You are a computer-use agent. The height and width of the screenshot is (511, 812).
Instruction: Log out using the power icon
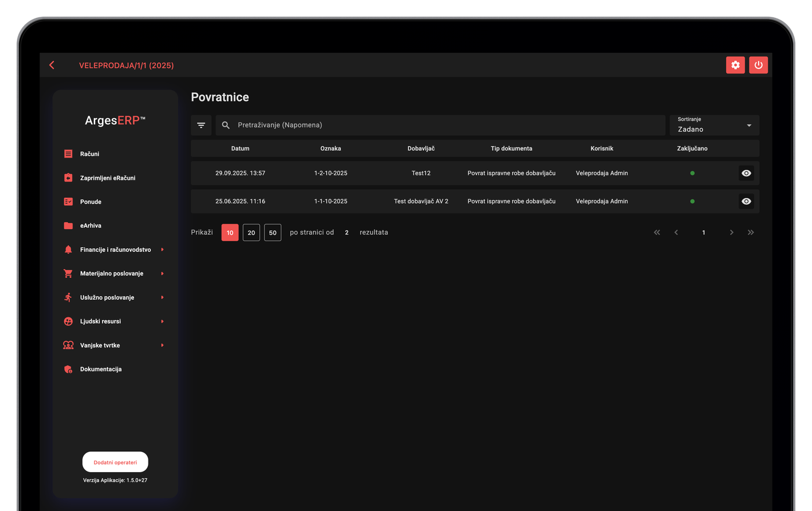(759, 65)
